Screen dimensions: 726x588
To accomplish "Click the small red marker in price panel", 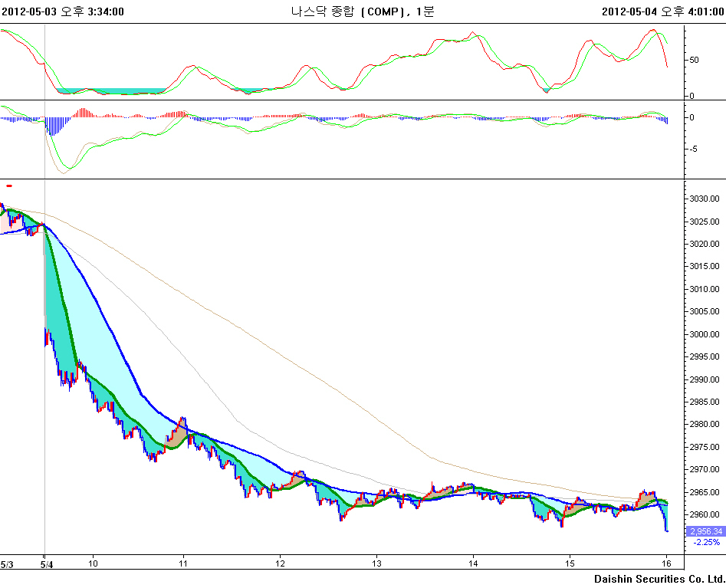I will [x=9, y=186].
